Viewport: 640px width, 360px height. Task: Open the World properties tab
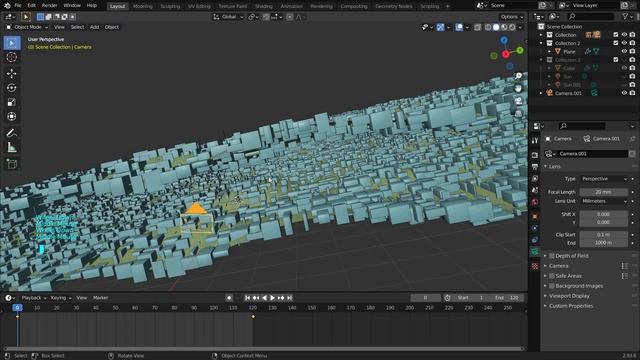[x=535, y=202]
